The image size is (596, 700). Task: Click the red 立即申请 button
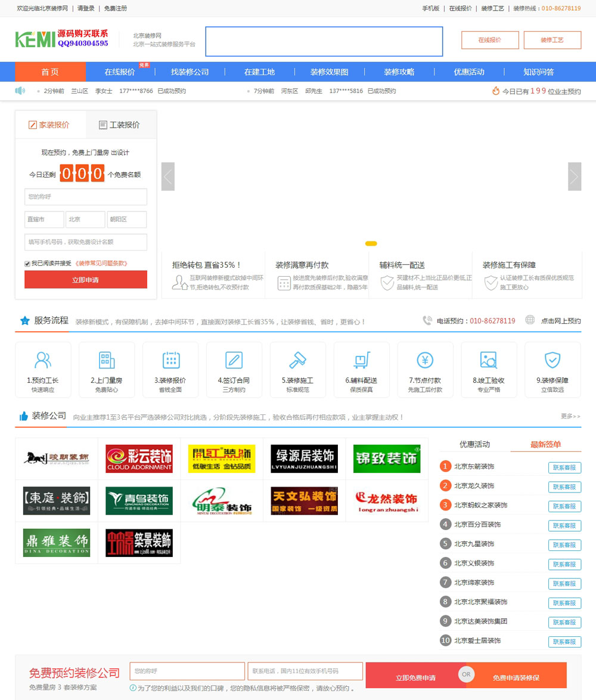[x=86, y=280]
